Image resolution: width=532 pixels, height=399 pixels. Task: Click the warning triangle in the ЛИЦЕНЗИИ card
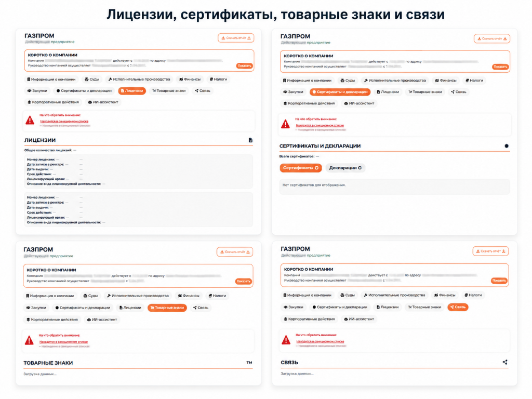click(30, 120)
